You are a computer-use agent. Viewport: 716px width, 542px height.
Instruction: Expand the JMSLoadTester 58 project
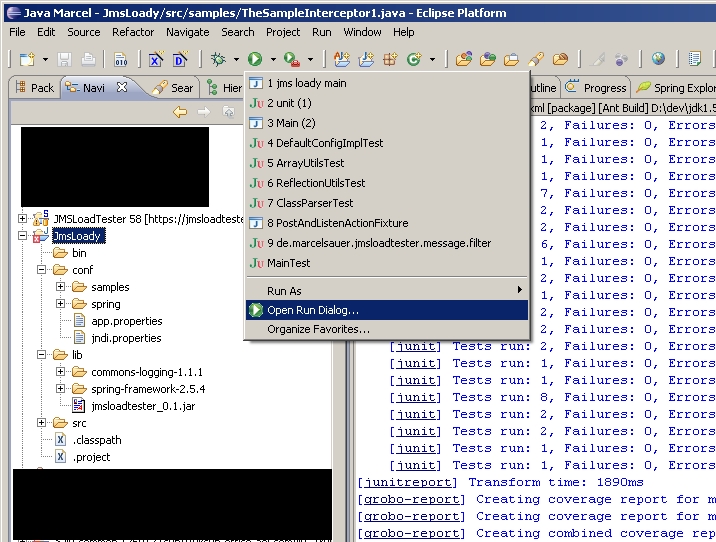[22, 219]
